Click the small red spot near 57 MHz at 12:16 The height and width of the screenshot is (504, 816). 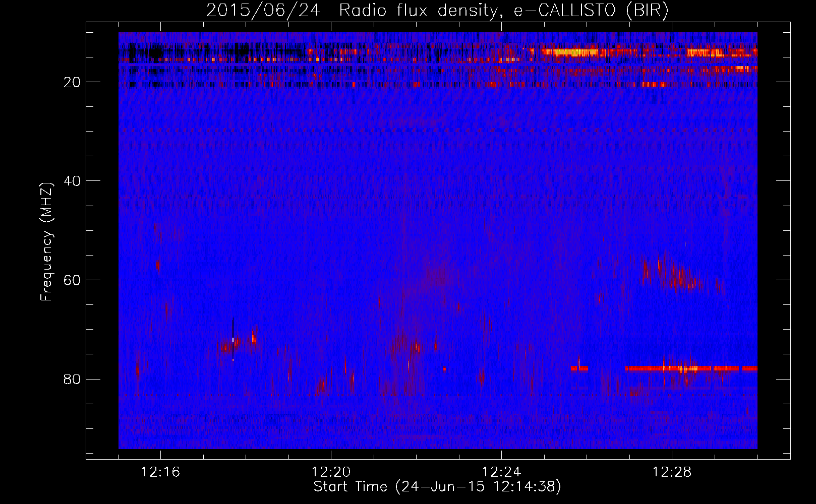click(x=158, y=264)
